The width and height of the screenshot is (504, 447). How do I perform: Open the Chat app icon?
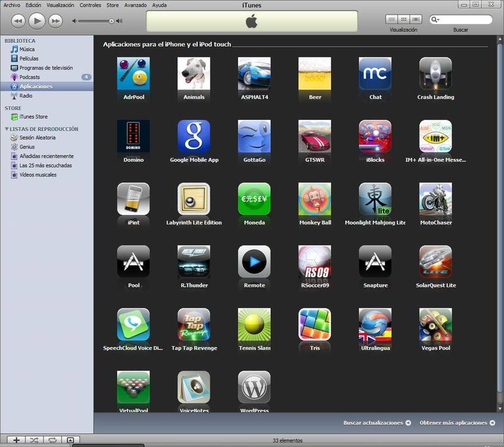(x=375, y=74)
